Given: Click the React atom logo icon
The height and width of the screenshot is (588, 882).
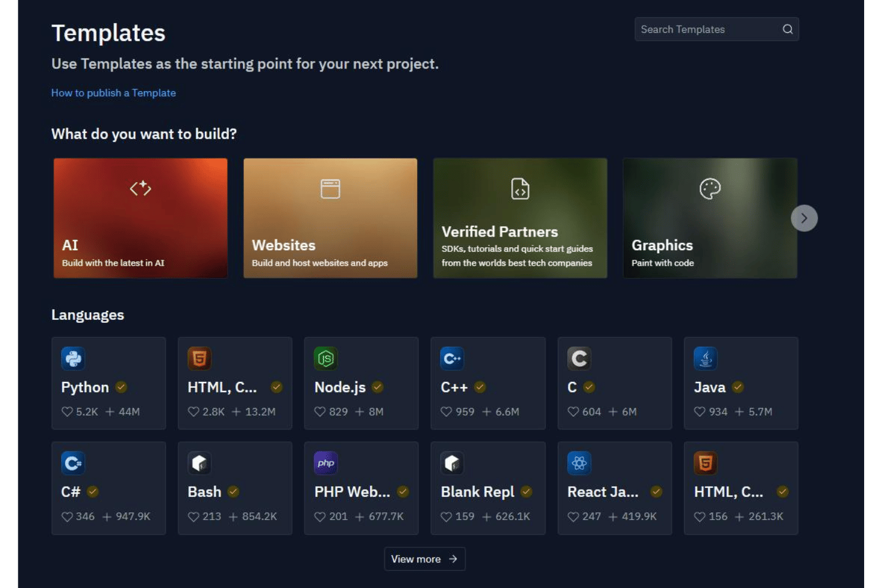Looking at the screenshot, I should coord(579,463).
